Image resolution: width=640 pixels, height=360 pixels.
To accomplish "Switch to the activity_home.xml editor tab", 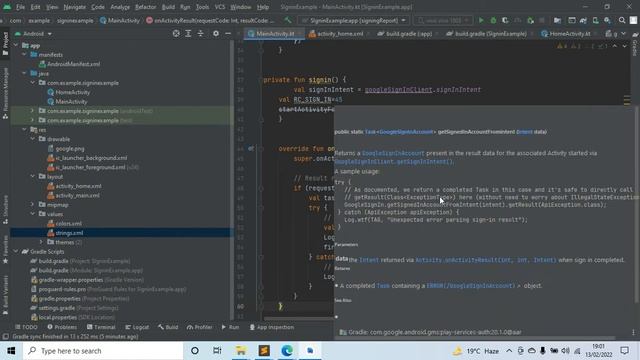I will [336, 34].
